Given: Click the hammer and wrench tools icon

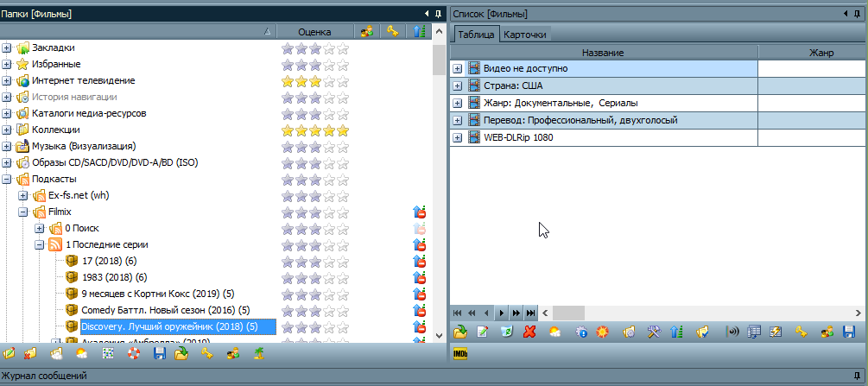Looking at the screenshot, I should click(653, 332).
